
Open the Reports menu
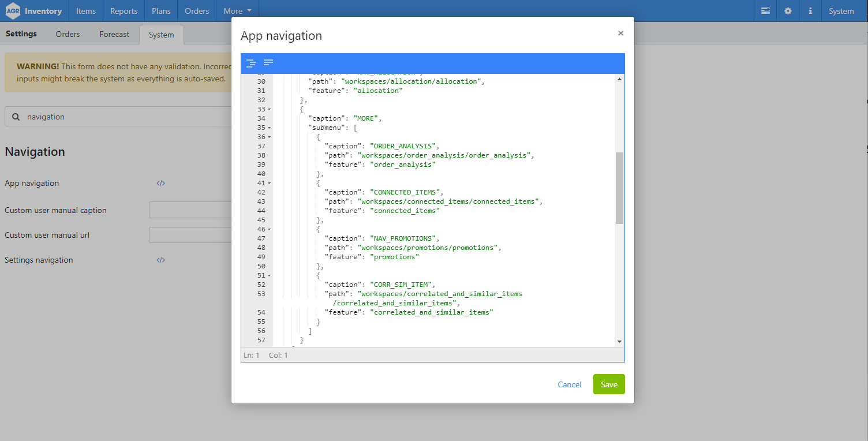pyautogui.click(x=124, y=11)
